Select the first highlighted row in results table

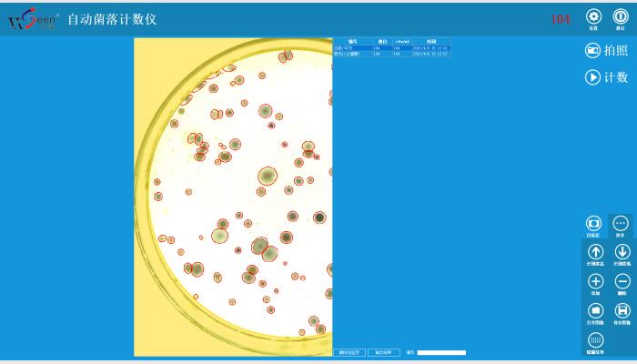[x=392, y=48]
